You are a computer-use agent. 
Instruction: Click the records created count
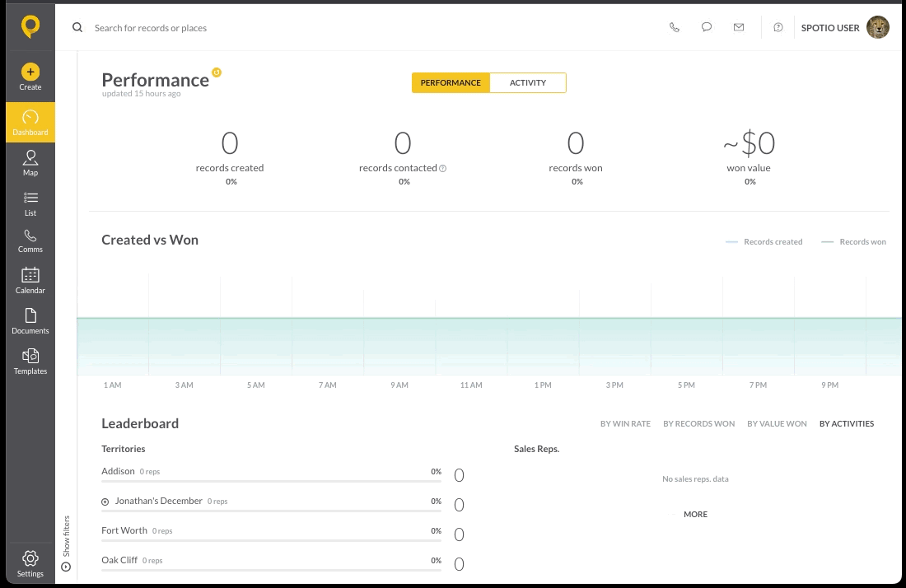(230, 142)
